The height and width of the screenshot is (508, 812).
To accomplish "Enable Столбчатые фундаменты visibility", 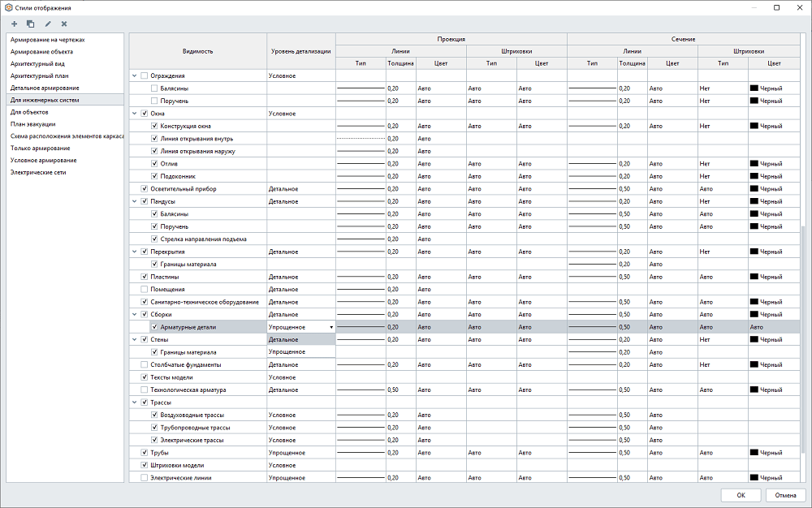I will pyautogui.click(x=145, y=365).
